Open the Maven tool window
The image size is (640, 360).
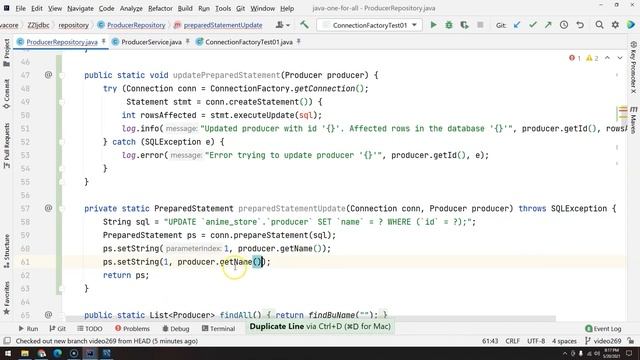[x=633, y=120]
